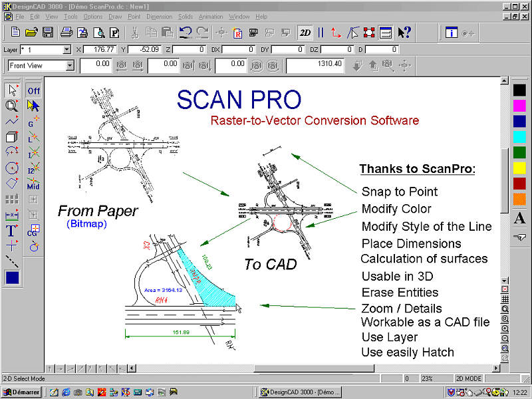Pick the line drawing tool

point(12,120)
